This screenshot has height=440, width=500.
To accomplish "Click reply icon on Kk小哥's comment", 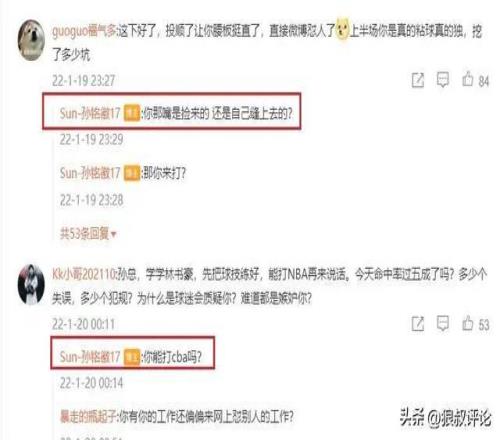I will click(443, 323).
